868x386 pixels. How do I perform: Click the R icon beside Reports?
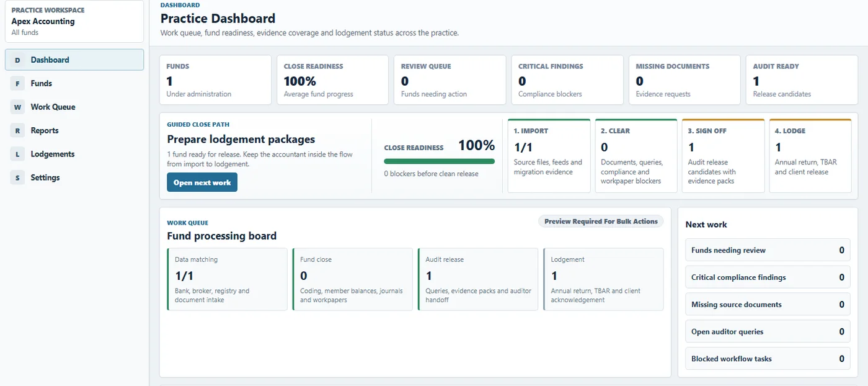[17, 131]
